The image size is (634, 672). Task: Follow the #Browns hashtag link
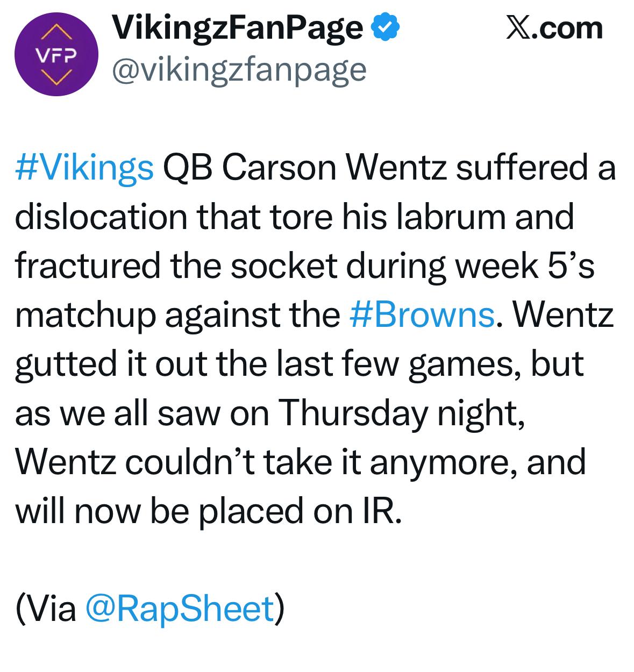click(x=422, y=314)
